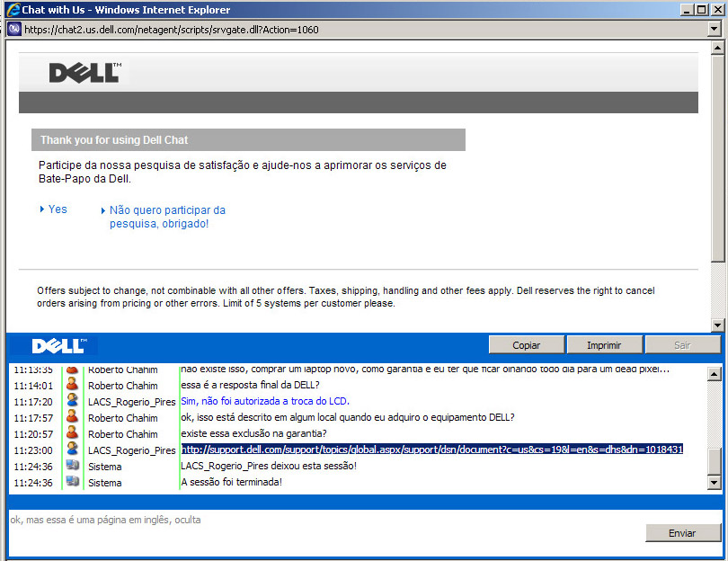Print the chat using the Imprimir button

click(x=604, y=345)
